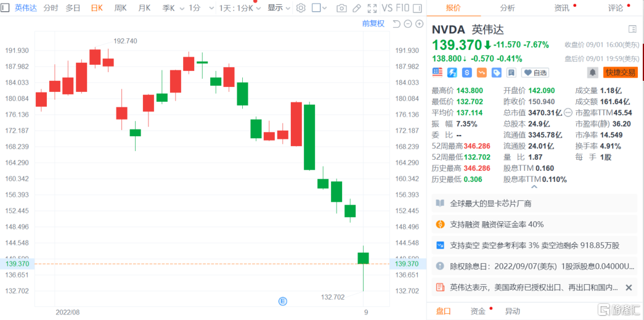Screen dimensions: 644x320
Task: Click the E earnings marker on chart
Action: click(x=283, y=302)
